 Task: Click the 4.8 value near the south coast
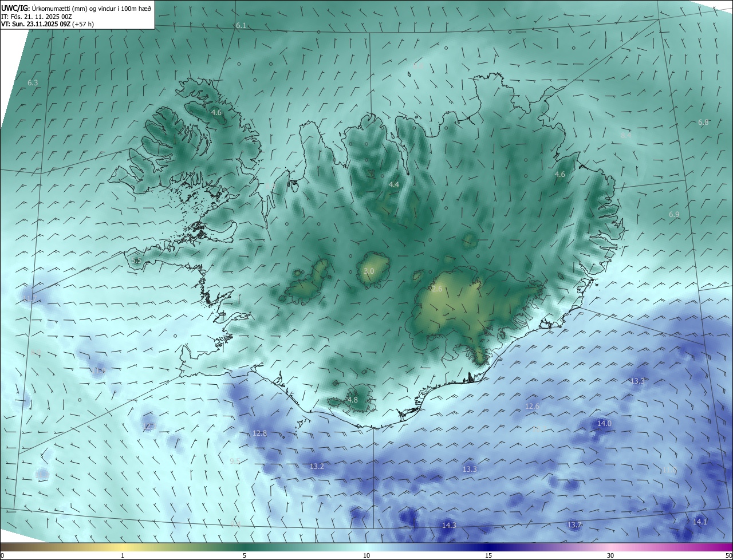353,400
